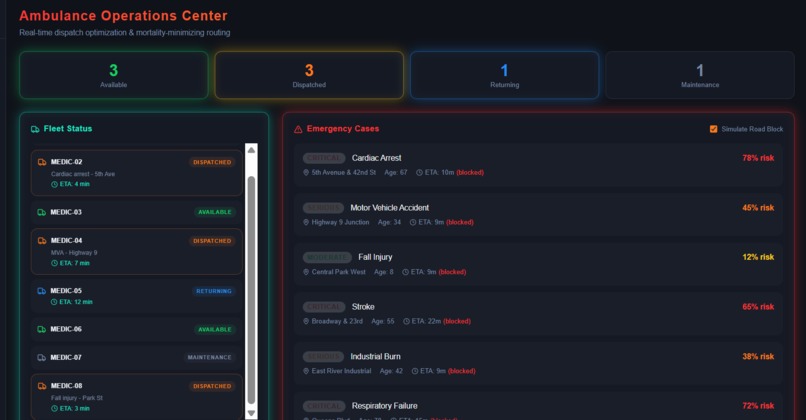The width and height of the screenshot is (806, 420).
Task: Click 'Fall injury - Park St' assignment text
Action: pyautogui.click(x=77, y=398)
